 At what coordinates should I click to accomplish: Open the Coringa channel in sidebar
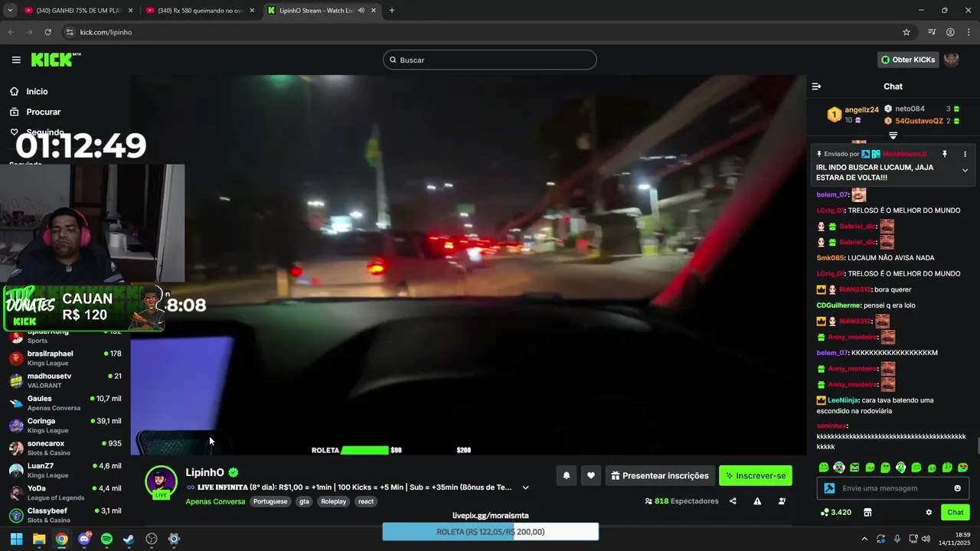click(65, 425)
